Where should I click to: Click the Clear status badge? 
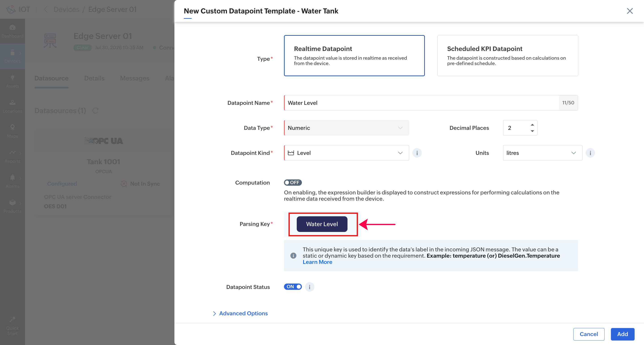click(83, 47)
